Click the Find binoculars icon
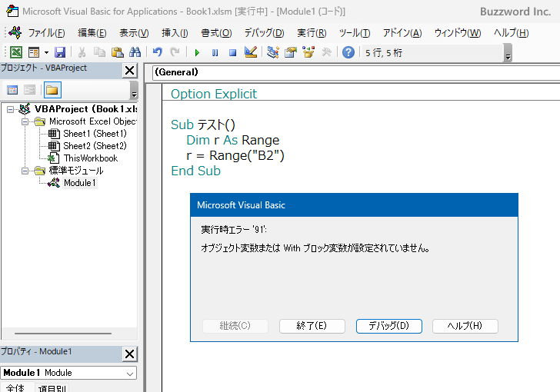Screen dimensions: 560x392 pyautogui.click(x=135, y=52)
